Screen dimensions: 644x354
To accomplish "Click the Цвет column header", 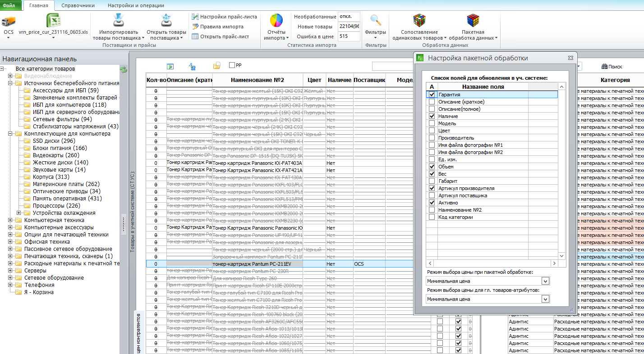I will [x=314, y=80].
